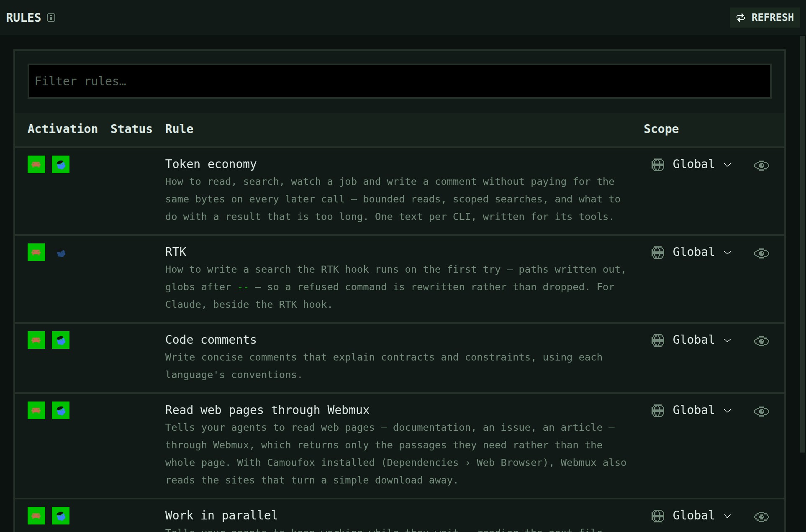Click the globe icon in Token economy row

click(x=658, y=165)
